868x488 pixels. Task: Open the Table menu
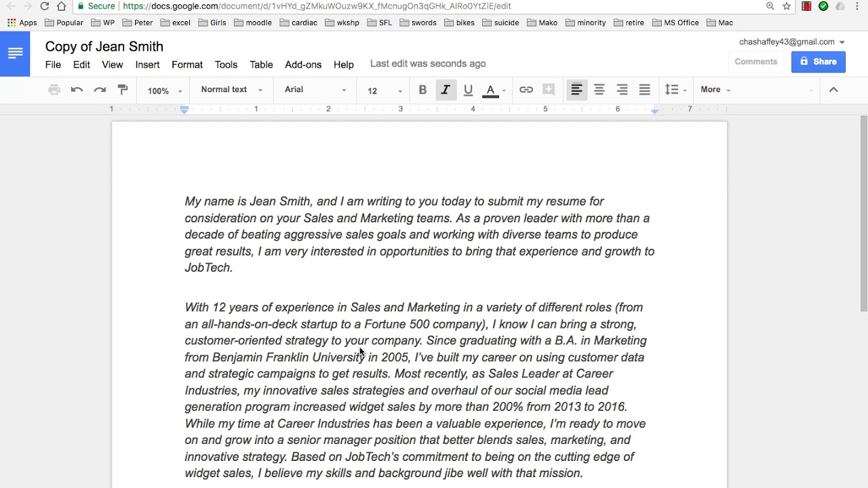click(x=261, y=64)
